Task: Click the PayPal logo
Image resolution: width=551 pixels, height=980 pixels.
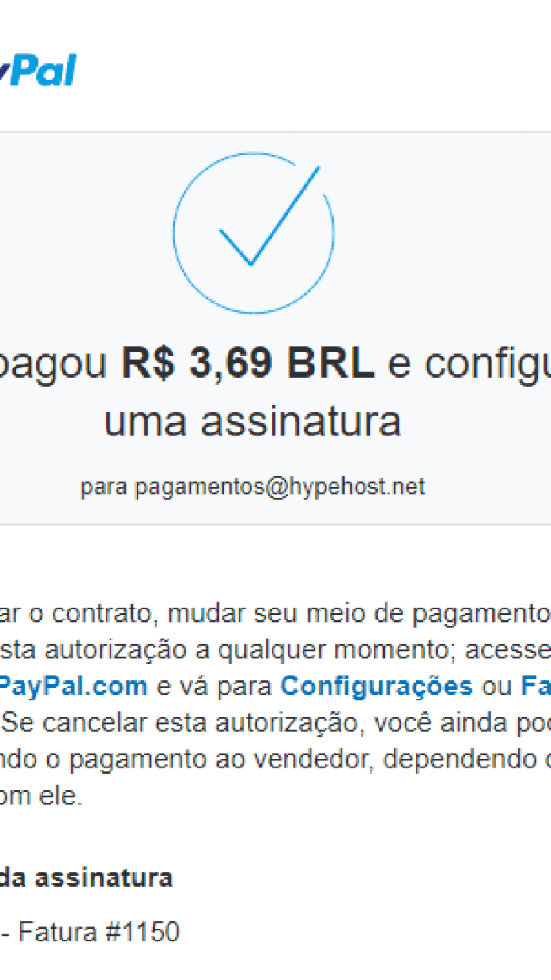Action: point(38,70)
